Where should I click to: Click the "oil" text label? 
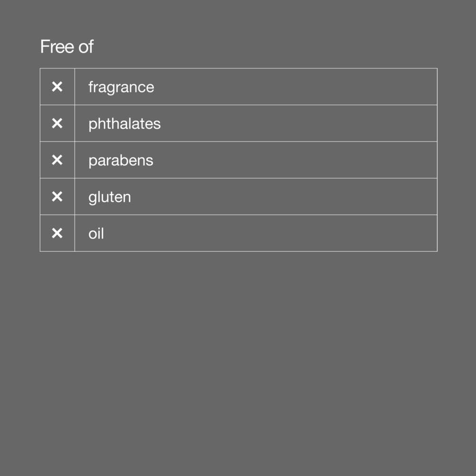click(96, 233)
